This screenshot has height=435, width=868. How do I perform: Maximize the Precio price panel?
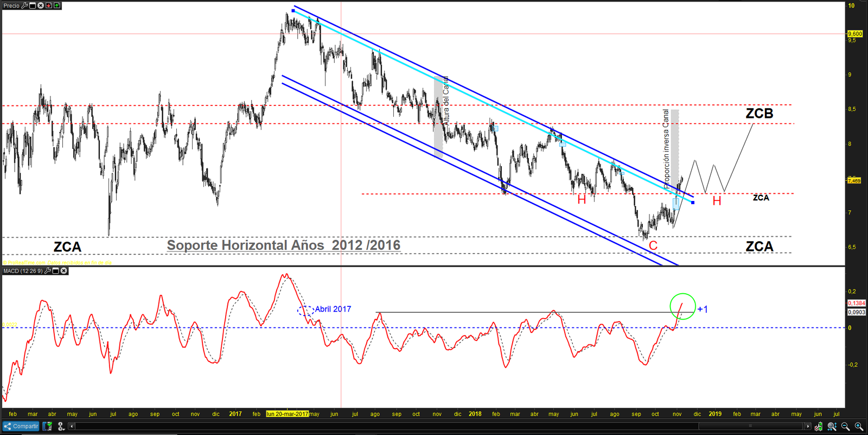(33, 5)
